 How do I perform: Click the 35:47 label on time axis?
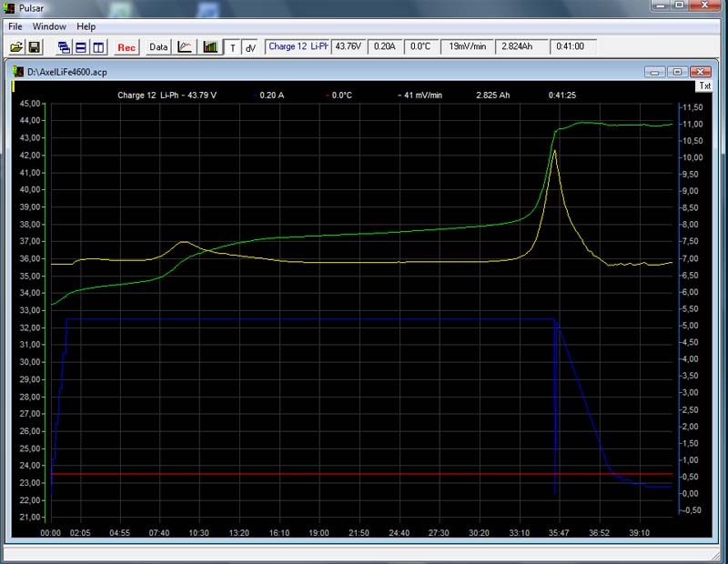click(x=559, y=533)
